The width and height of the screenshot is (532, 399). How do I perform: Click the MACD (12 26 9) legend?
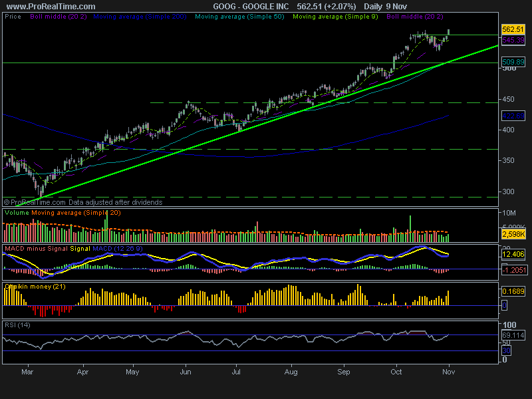point(118,249)
